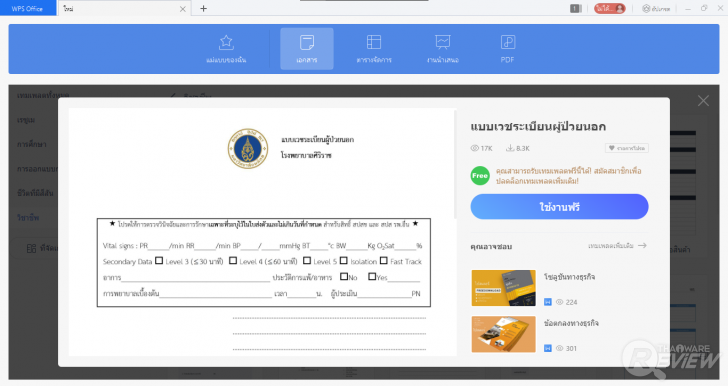
Task: Switch to the WPS Office home tab
Action: (27, 8)
